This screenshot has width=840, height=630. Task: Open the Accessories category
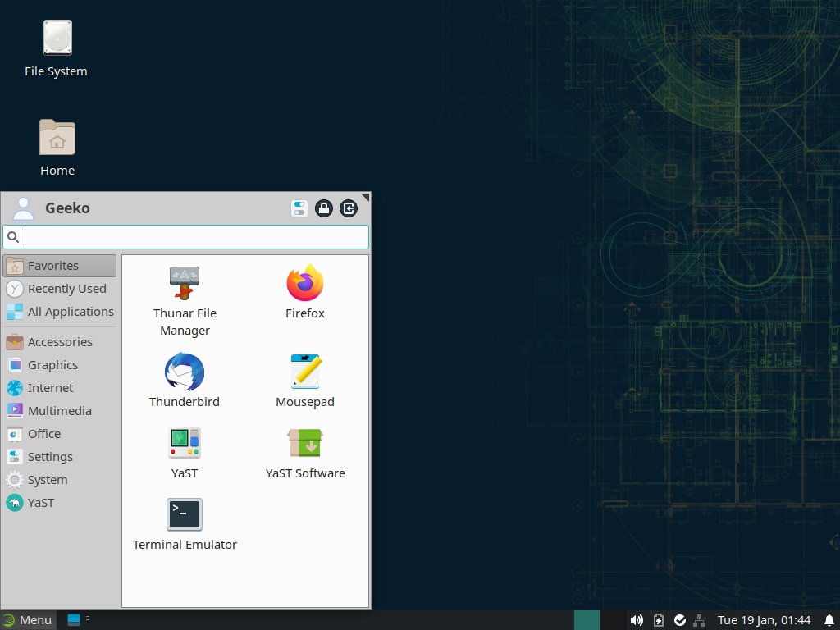[59, 342]
